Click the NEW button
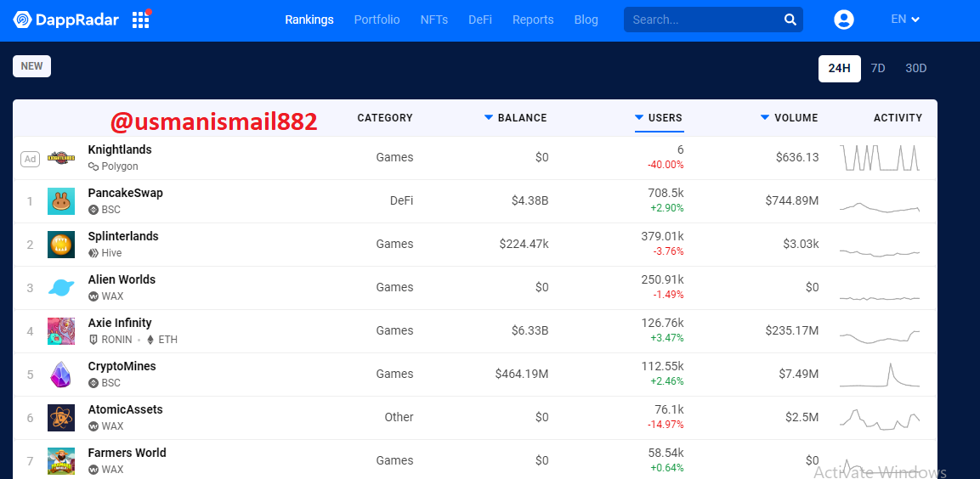980x479 pixels. click(32, 66)
